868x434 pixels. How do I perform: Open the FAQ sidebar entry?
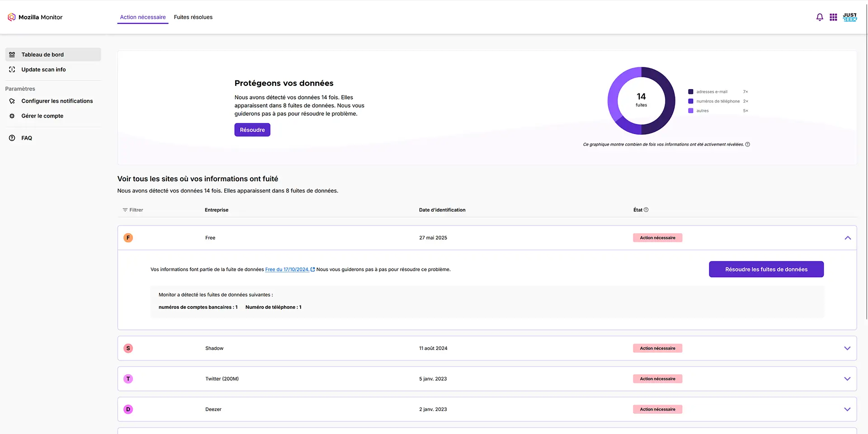[x=53, y=138]
